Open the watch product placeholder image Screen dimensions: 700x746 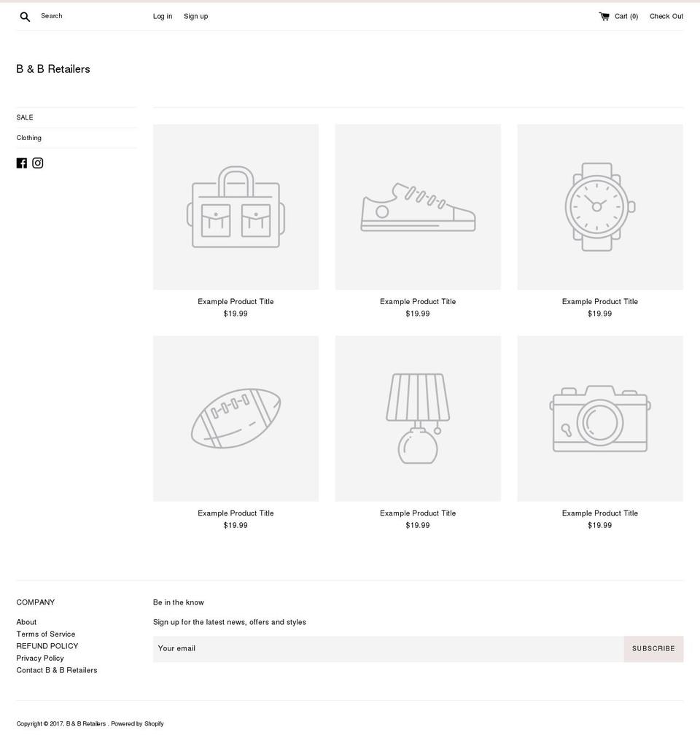pos(599,206)
